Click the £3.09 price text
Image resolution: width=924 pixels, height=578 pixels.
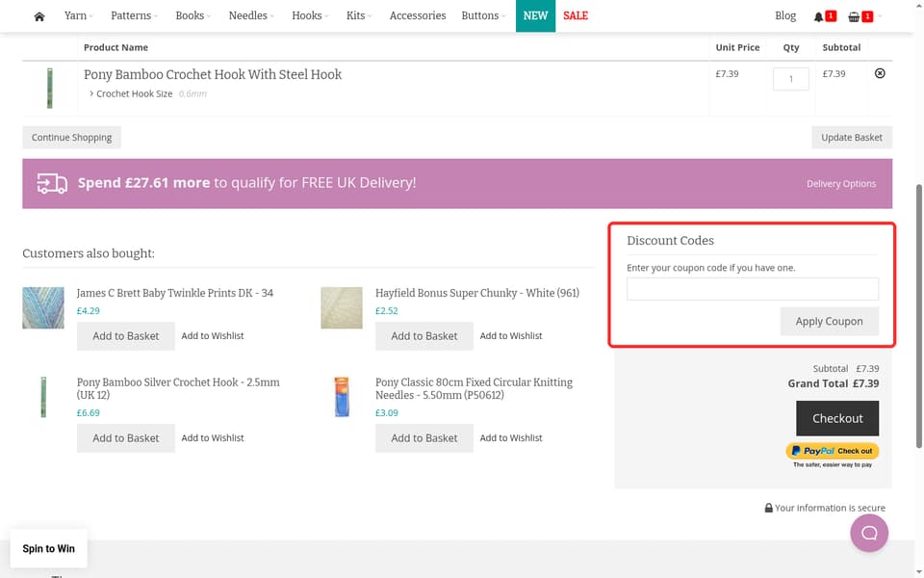point(387,413)
